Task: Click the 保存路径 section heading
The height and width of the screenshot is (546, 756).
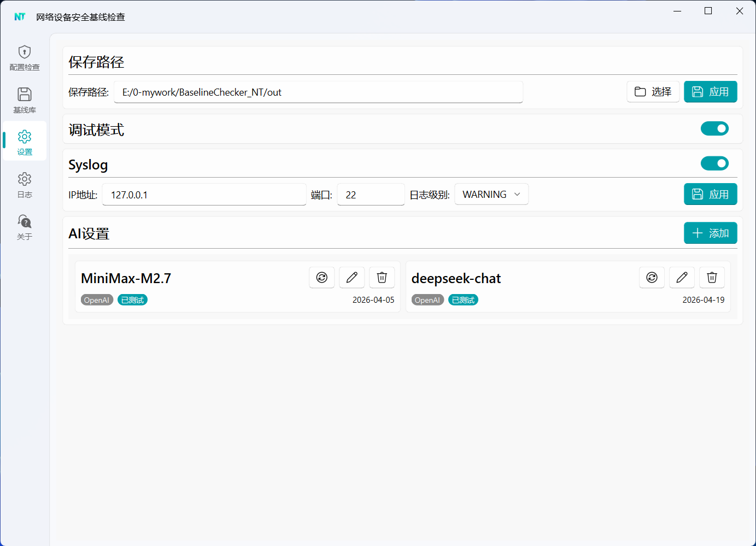Action: point(96,62)
